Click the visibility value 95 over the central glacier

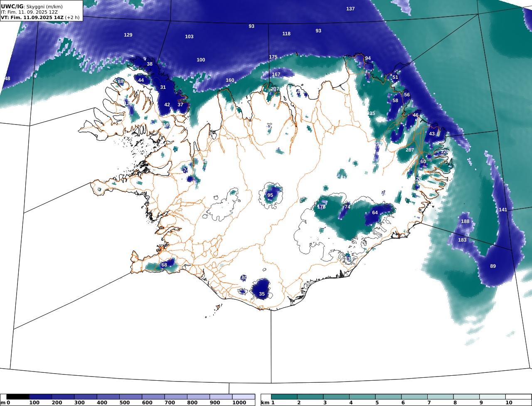click(x=270, y=195)
